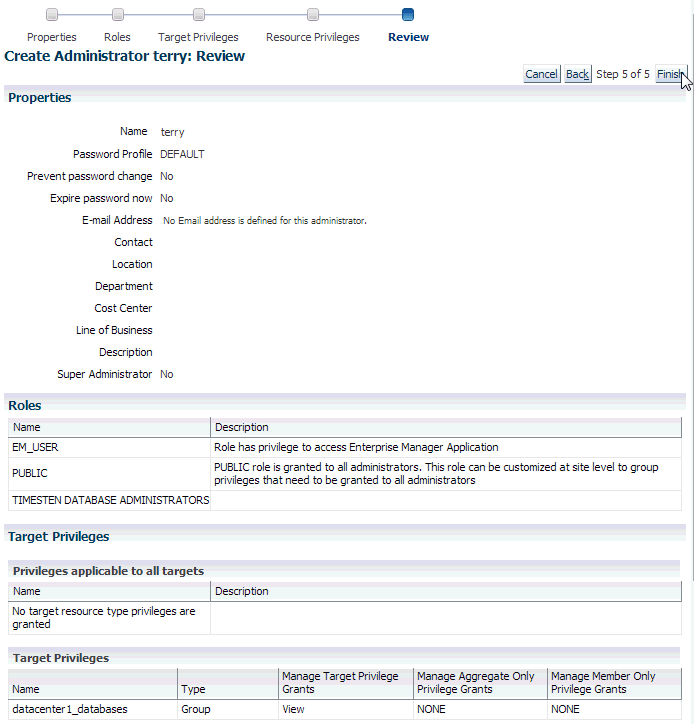Go to the Resource Privileges step label
Screen dimensions: 694x724
(313, 37)
